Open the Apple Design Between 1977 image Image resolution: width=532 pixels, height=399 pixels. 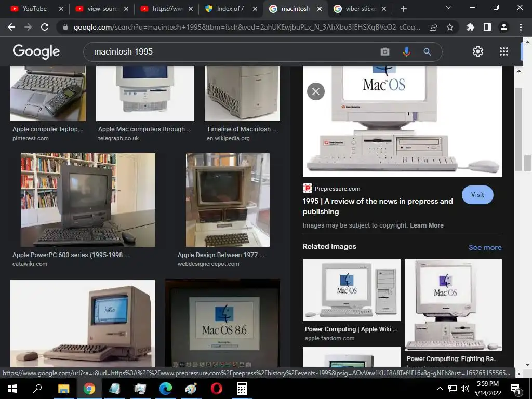(x=228, y=200)
